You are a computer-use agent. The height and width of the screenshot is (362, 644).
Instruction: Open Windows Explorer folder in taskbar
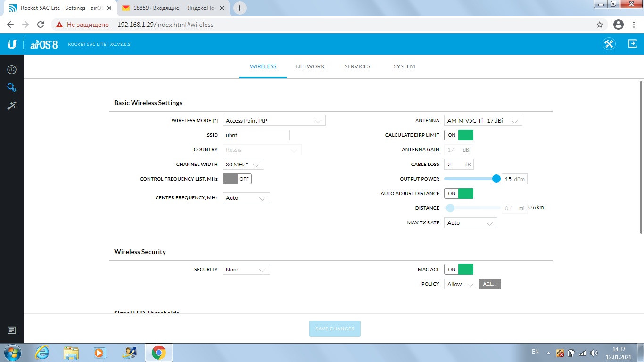[x=71, y=353]
